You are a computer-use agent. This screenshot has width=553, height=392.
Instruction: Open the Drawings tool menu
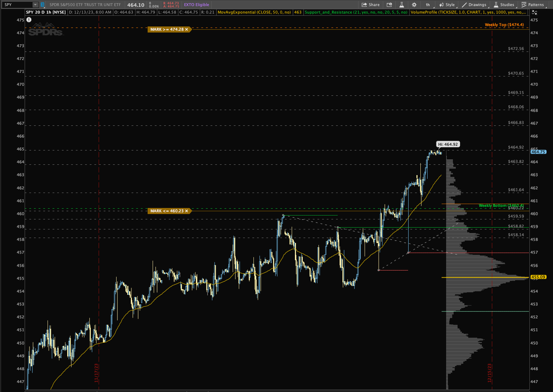(474, 5)
